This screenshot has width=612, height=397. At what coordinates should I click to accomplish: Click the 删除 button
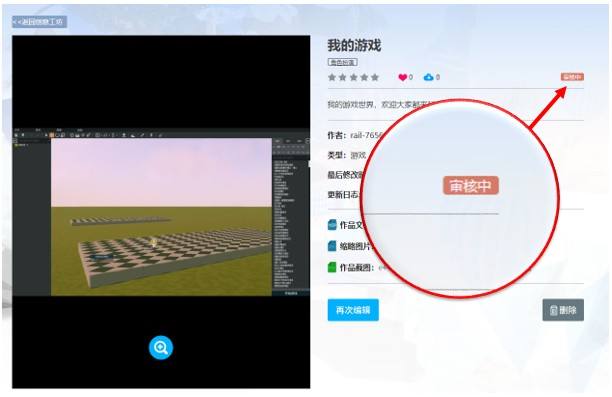point(563,310)
